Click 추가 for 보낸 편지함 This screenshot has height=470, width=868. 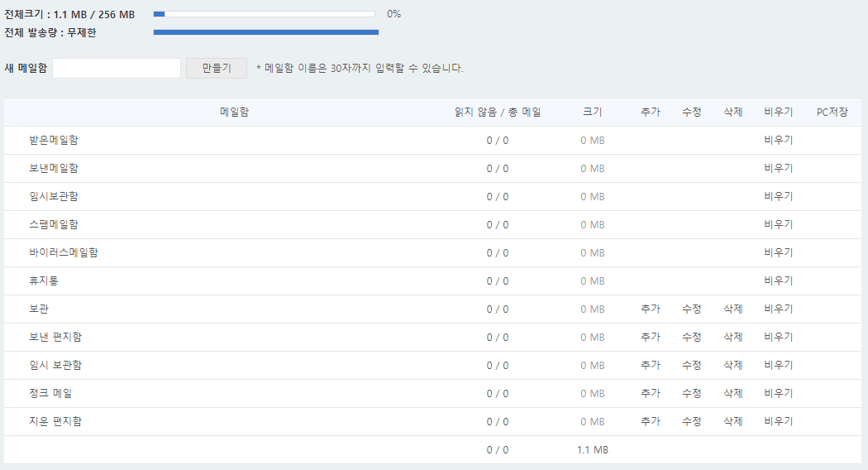point(651,337)
